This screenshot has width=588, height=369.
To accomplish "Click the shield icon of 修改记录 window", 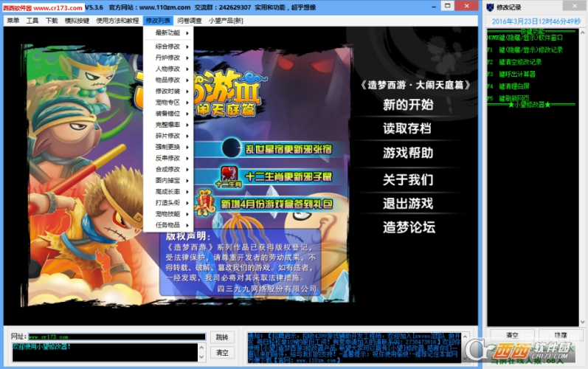I will click(490, 7).
